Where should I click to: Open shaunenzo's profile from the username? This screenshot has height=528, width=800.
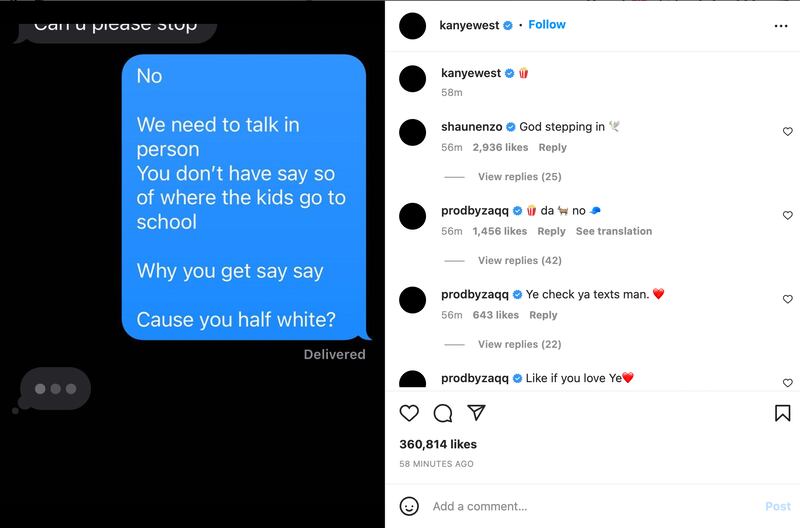point(471,127)
